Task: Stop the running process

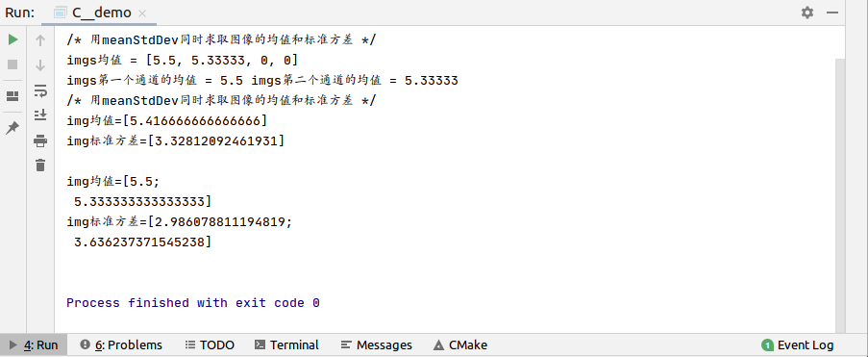Action: pyautogui.click(x=12, y=64)
